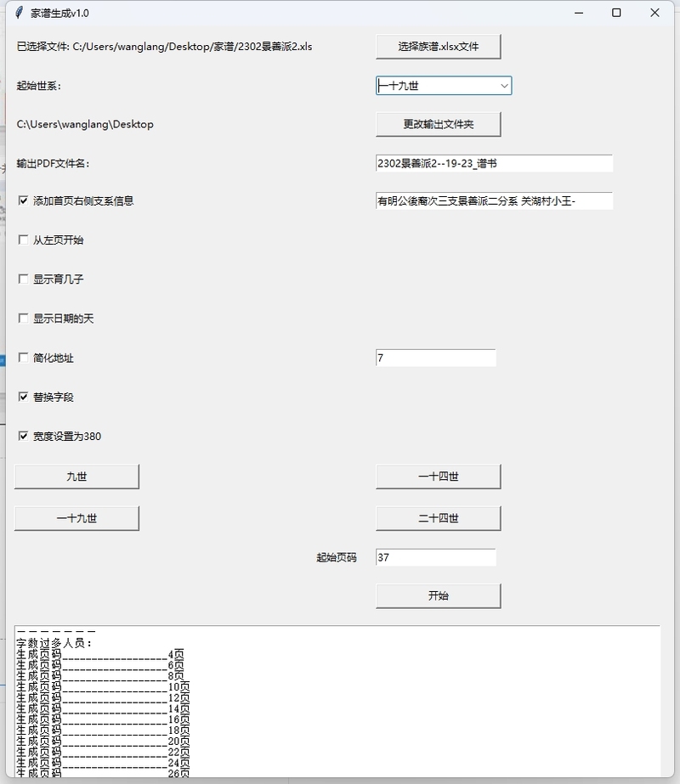Click the input field containing 7

click(436, 358)
